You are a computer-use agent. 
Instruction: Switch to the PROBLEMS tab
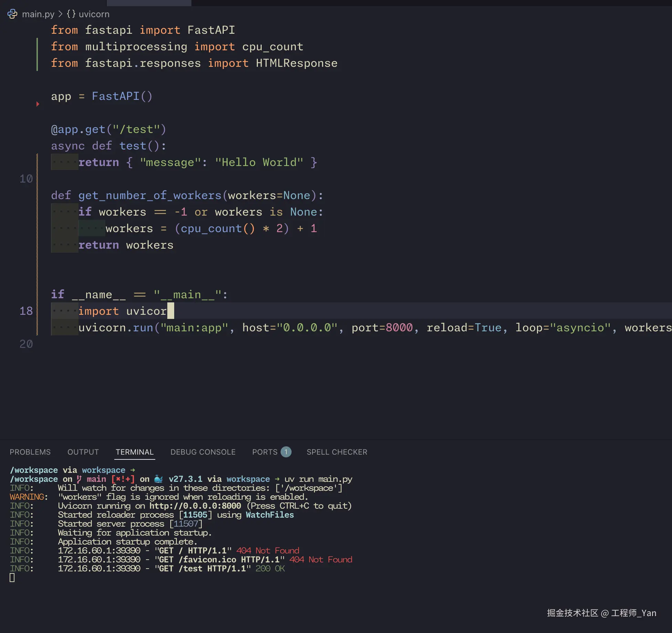click(30, 452)
